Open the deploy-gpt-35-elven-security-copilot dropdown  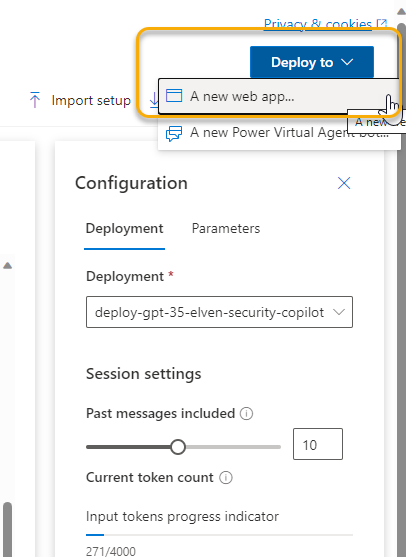click(x=219, y=312)
